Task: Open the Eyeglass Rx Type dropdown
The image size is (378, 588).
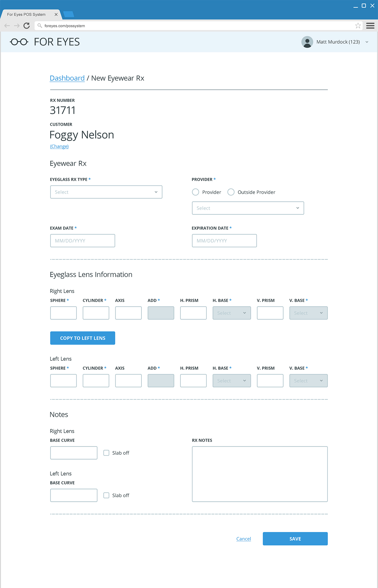Action: pyautogui.click(x=106, y=192)
